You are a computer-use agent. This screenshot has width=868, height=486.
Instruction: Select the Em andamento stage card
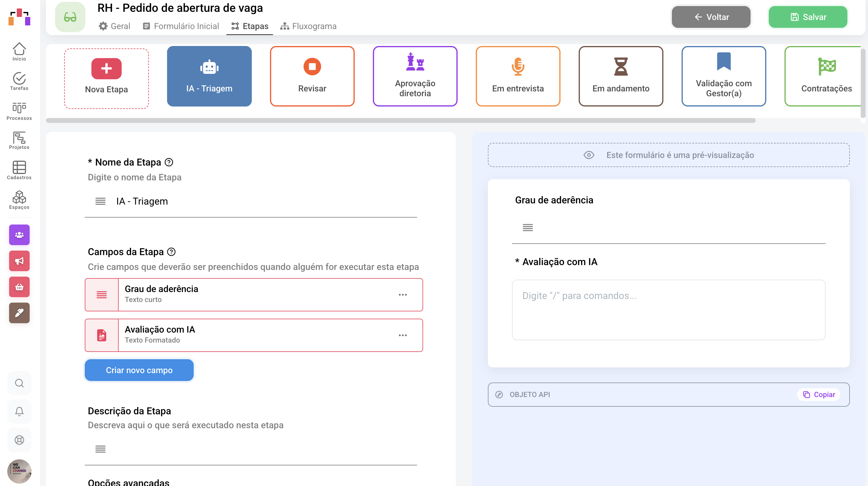(621, 76)
